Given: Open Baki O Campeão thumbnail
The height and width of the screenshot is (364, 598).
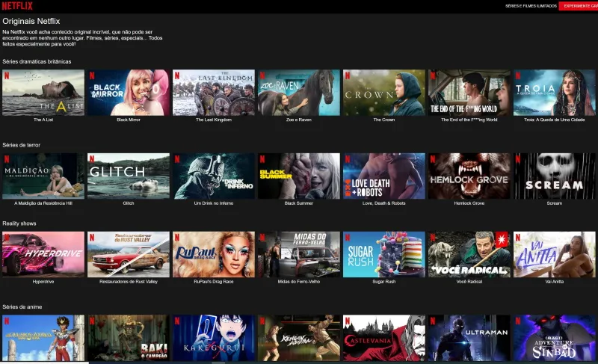Looking at the screenshot, I should pyautogui.click(x=129, y=338).
